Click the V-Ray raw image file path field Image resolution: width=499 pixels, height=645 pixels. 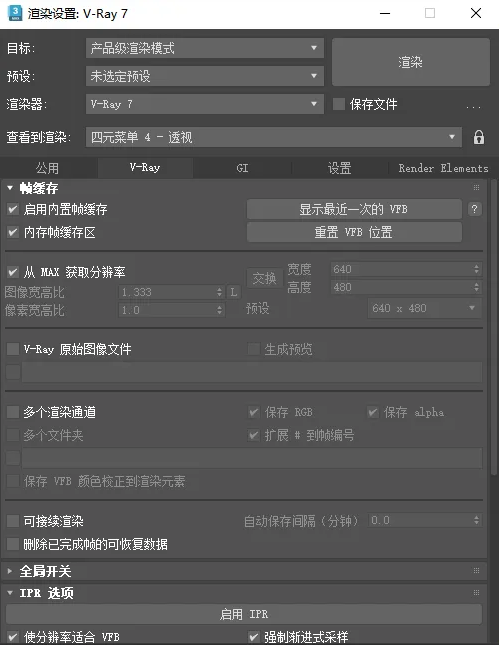click(x=252, y=372)
